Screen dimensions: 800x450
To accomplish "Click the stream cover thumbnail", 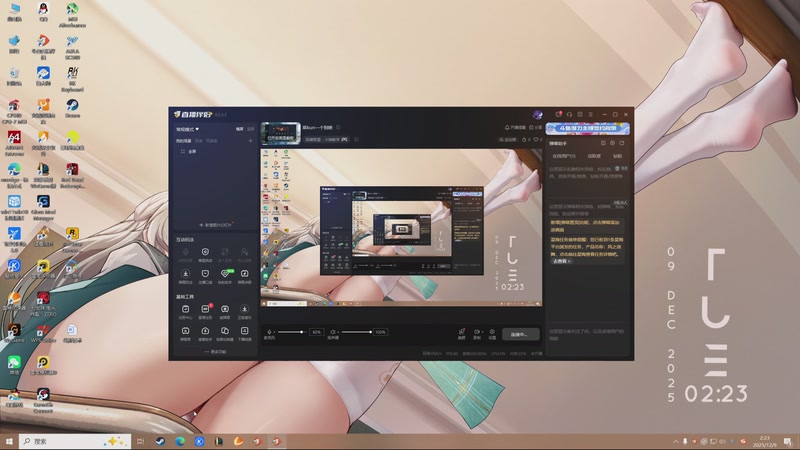I will 281,133.
